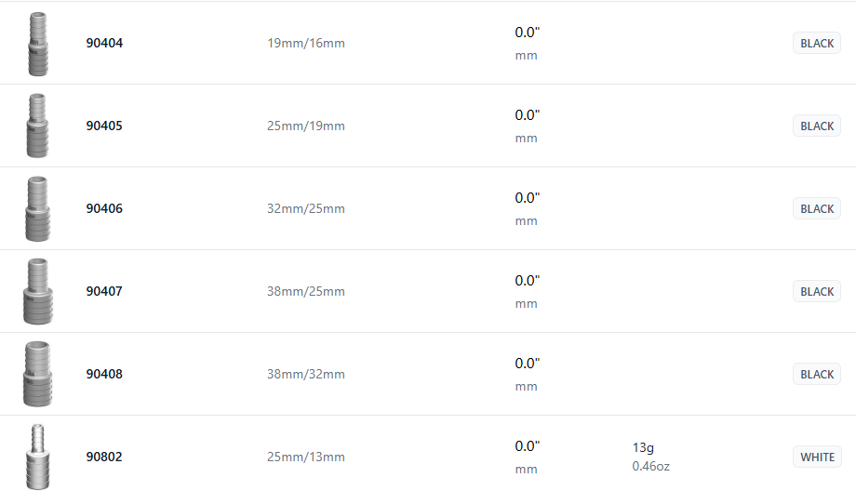Select the BLACK badge for 90406
This screenshot has width=856, height=504.
coord(817,208)
